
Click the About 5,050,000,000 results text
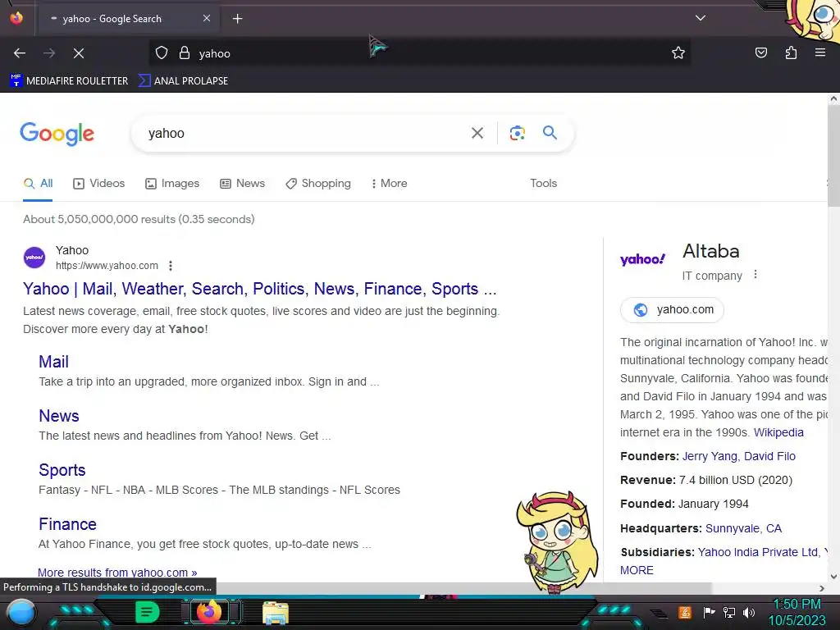pos(139,219)
